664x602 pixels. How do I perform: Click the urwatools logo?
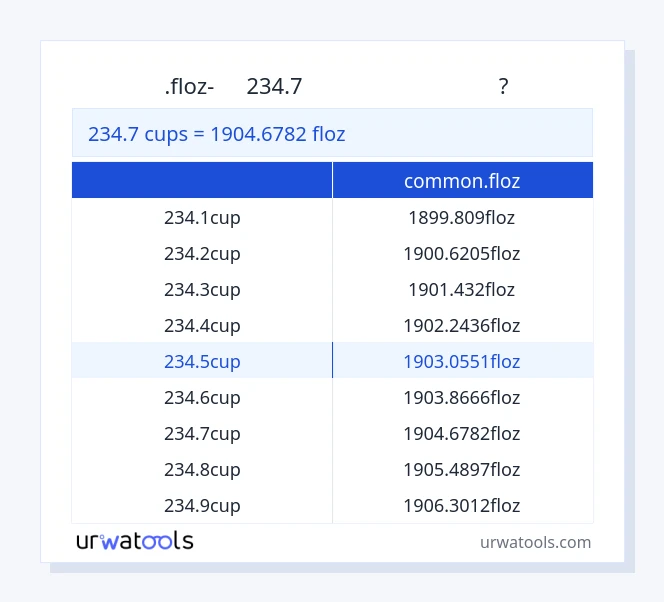pyautogui.click(x=135, y=542)
